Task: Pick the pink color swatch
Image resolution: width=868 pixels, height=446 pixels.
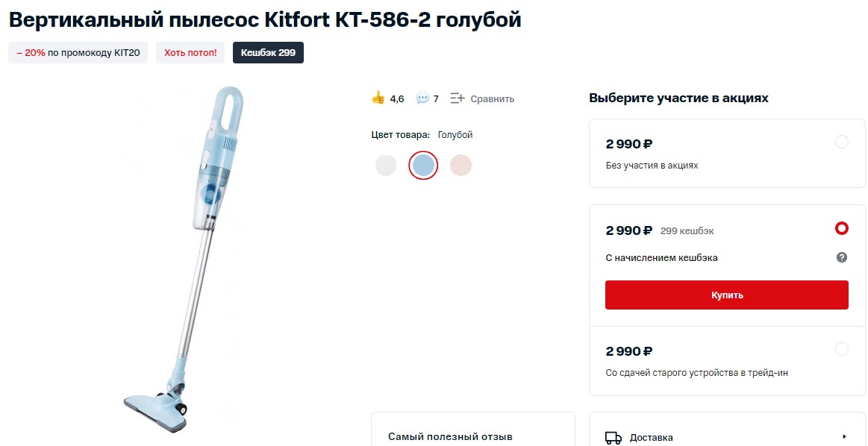Action: pyautogui.click(x=461, y=165)
